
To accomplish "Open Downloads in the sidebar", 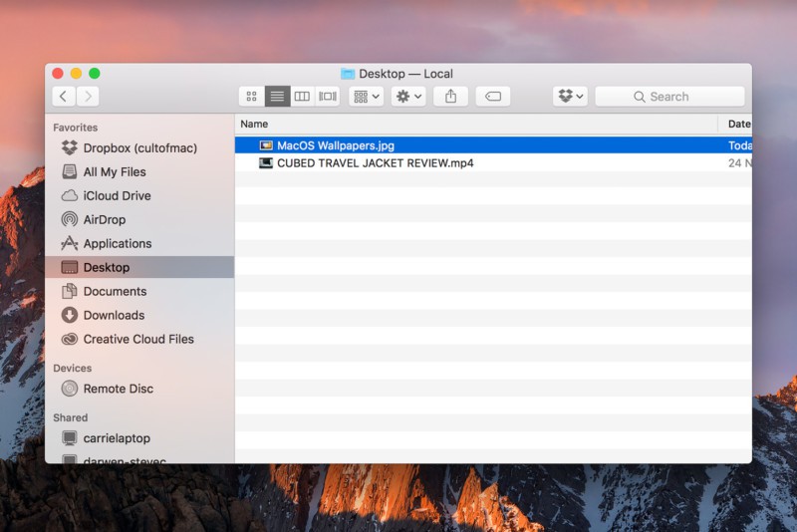I will tap(139, 315).
